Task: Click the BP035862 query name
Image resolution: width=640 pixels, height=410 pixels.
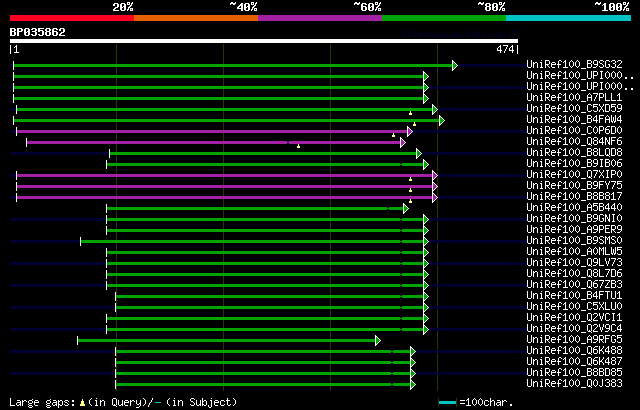Action: pos(38,32)
